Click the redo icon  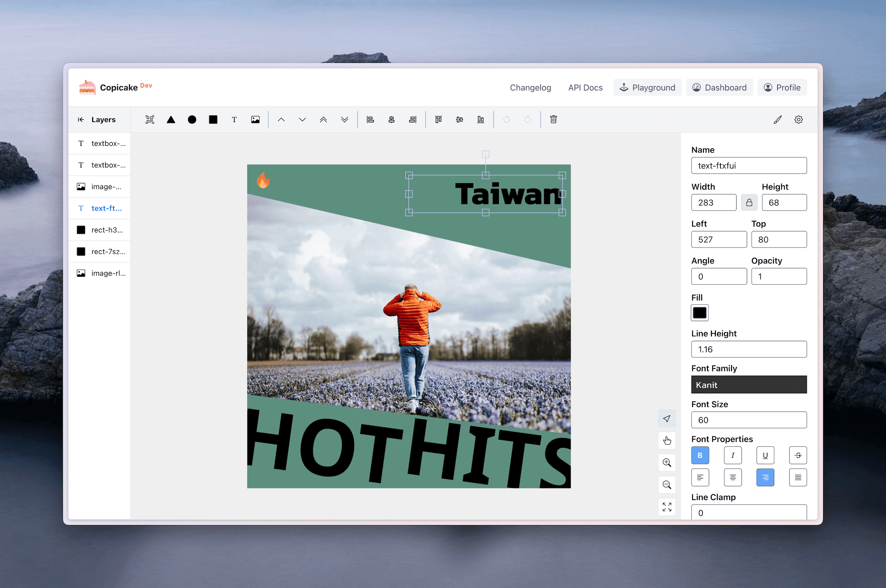[527, 120]
